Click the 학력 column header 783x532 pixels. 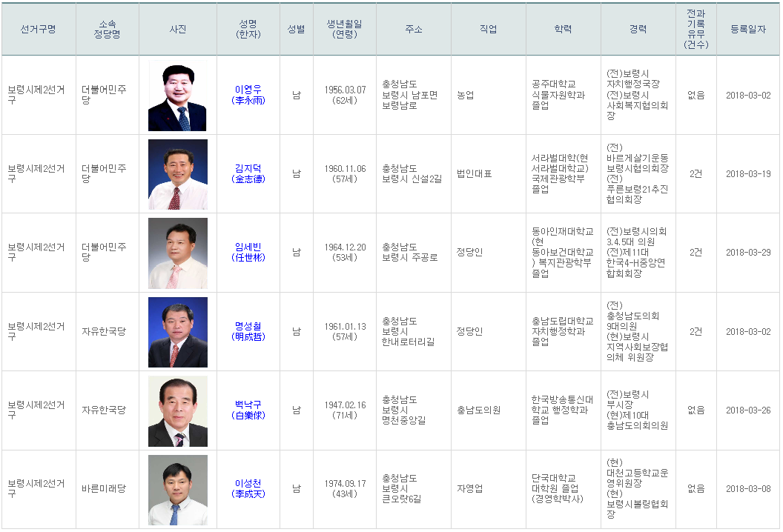pos(564,29)
